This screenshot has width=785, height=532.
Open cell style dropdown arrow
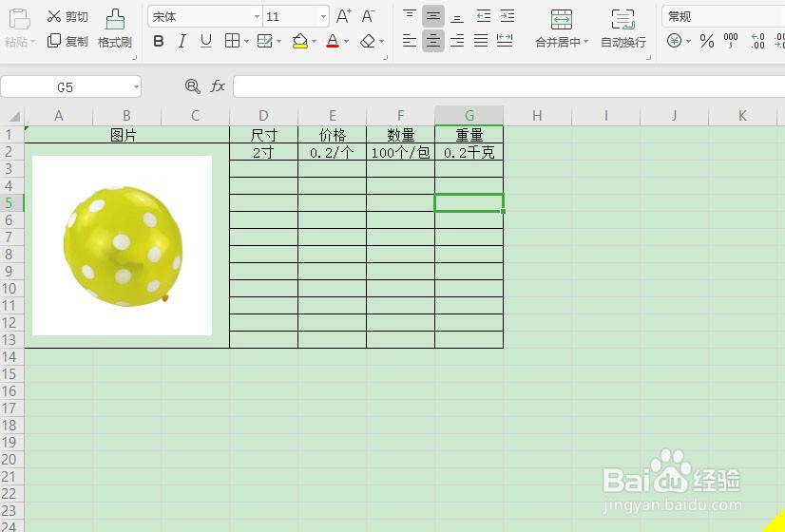(278, 42)
